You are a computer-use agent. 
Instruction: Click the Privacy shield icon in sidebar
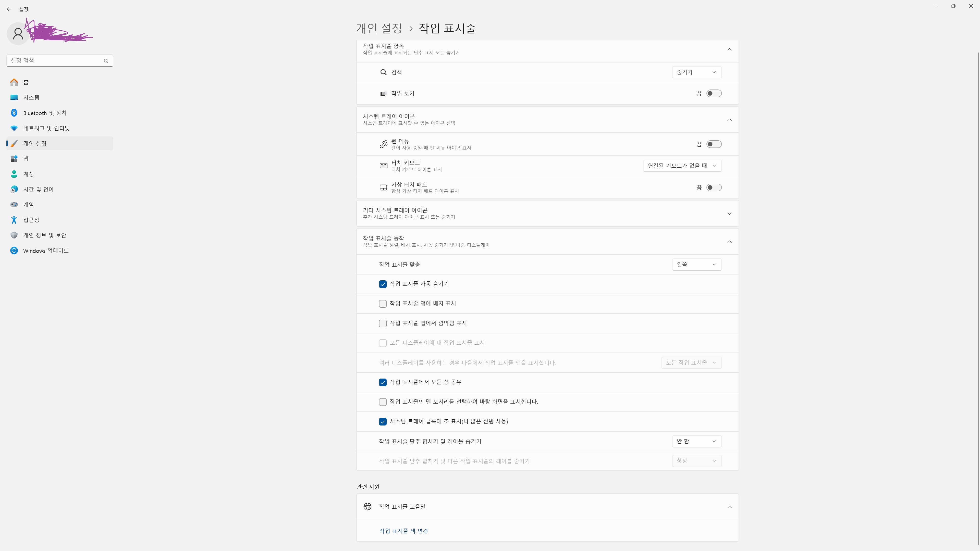14,235
